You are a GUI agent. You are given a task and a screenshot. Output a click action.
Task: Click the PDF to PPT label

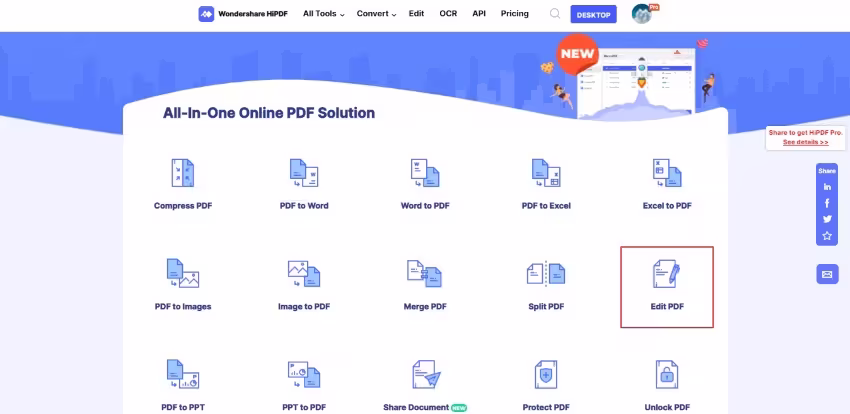[x=183, y=407]
